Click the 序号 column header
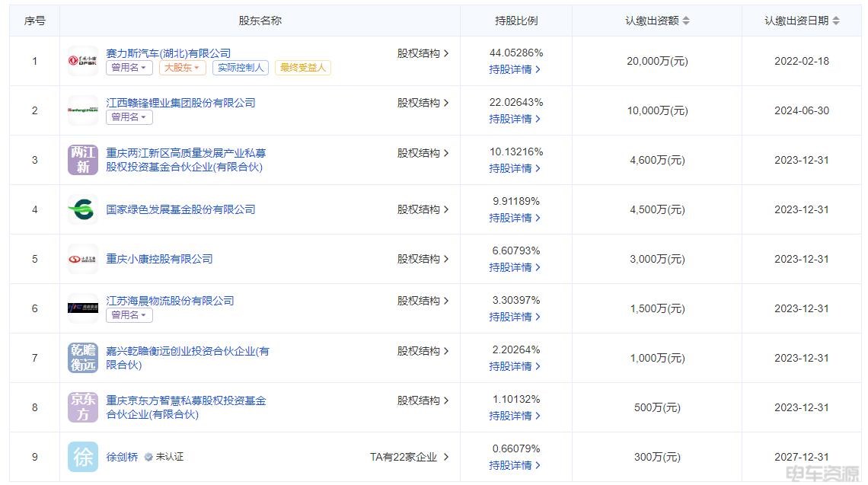This screenshot has width=868, height=485. click(35, 21)
